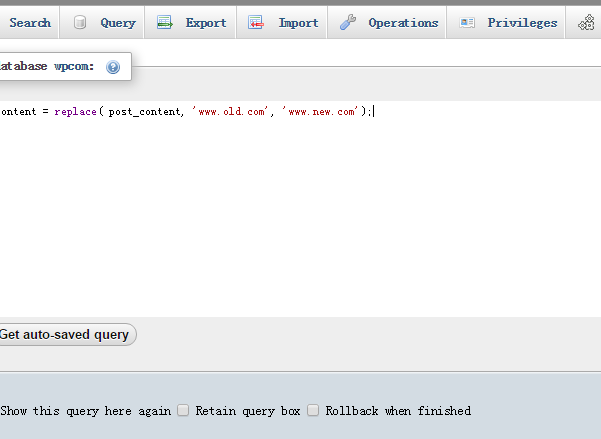
Task: Click the Export tab icon
Action: 165,23
